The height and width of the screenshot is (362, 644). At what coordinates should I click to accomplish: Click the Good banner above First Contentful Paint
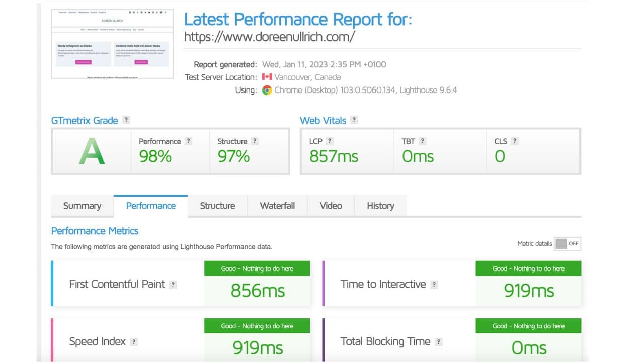[x=257, y=268]
